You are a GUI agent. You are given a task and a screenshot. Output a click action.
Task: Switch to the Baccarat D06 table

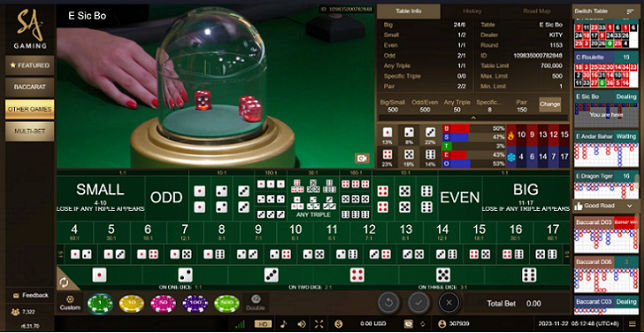605,275
